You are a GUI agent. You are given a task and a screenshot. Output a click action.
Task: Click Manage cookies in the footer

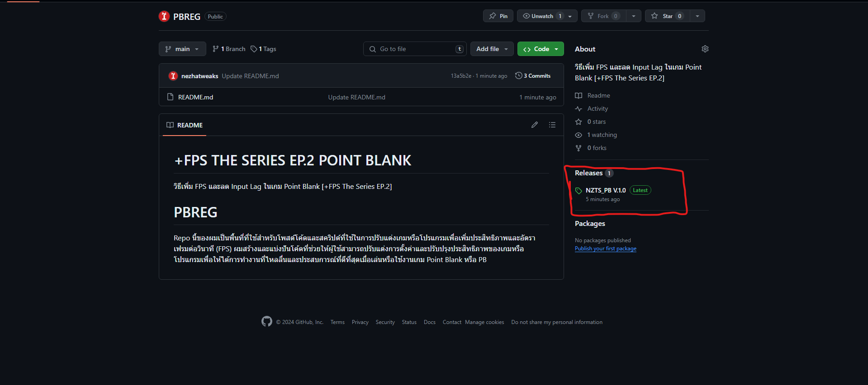click(484, 322)
